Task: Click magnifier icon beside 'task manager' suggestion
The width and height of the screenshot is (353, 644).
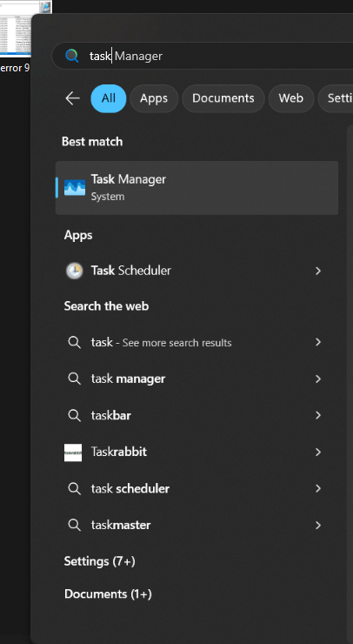Action: [x=74, y=379]
